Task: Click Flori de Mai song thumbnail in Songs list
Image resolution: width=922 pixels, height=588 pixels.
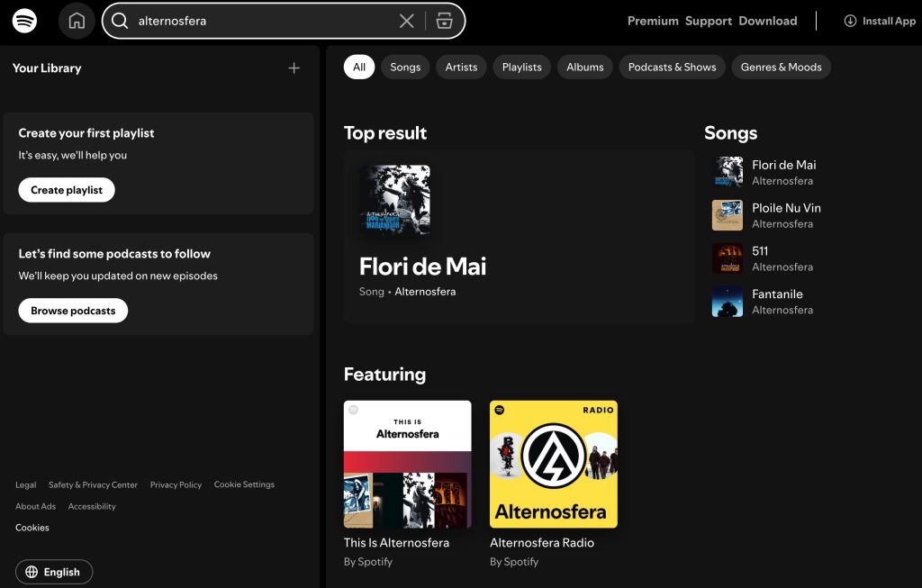Action: [728, 172]
